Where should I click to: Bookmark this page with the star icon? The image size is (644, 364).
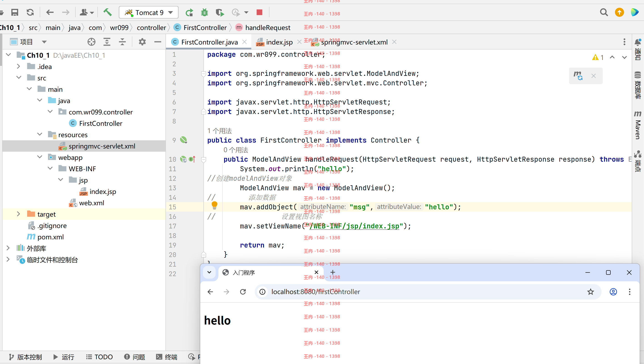590,292
